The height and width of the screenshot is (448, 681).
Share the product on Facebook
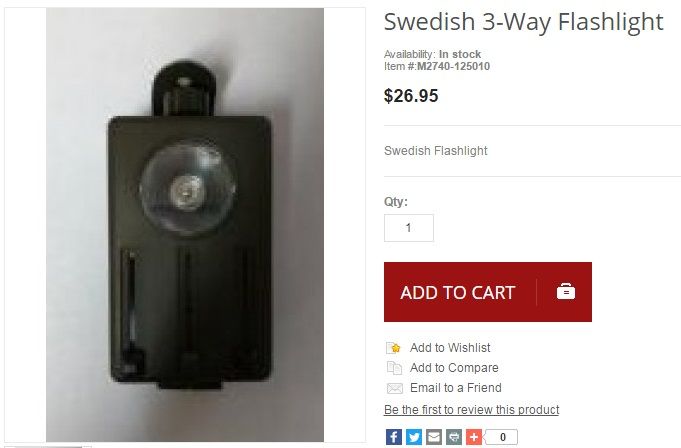click(393, 437)
